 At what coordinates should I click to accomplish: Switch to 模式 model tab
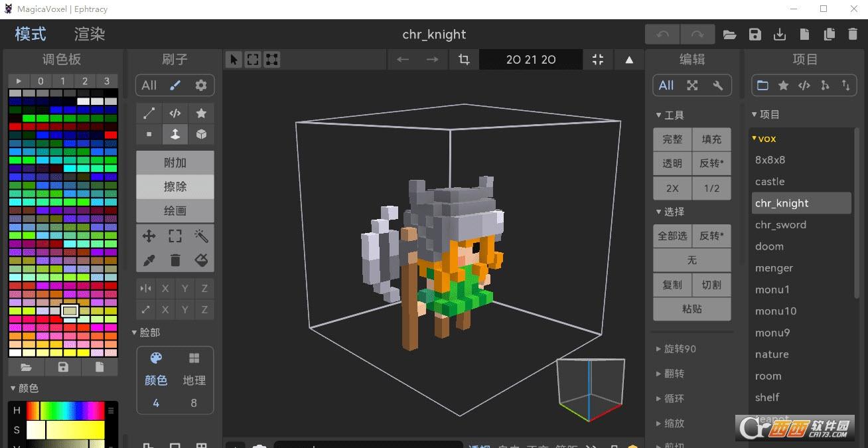tap(31, 34)
